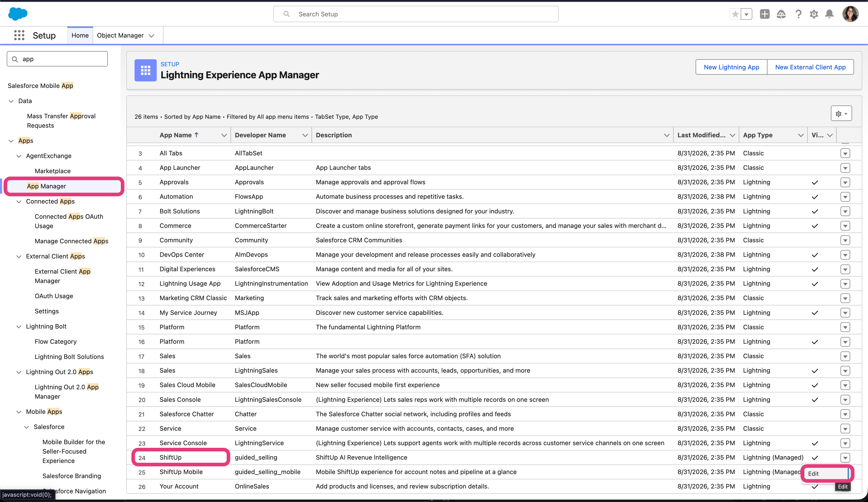Open Description column menu chevron
This screenshot has width=868, height=502.
pos(667,135)
